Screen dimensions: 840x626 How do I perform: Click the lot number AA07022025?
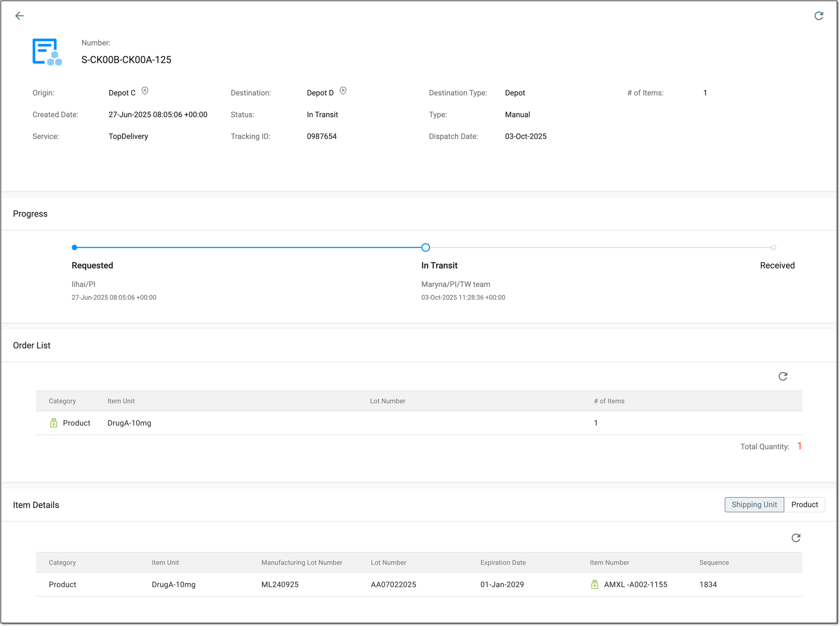click(x=393, y=584)
